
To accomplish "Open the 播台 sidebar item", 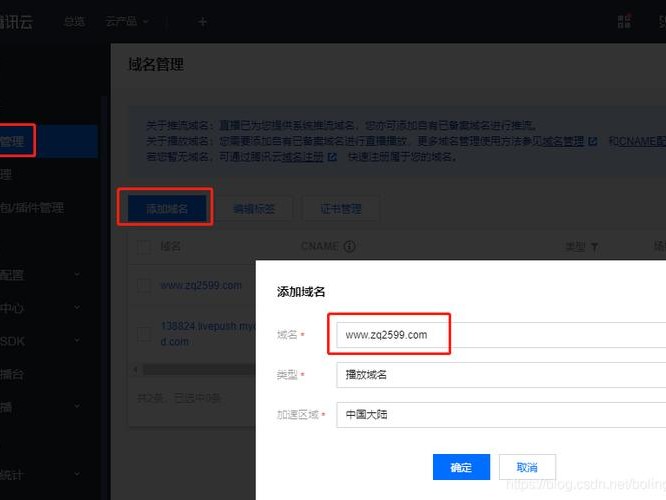I will click(11, 374).
